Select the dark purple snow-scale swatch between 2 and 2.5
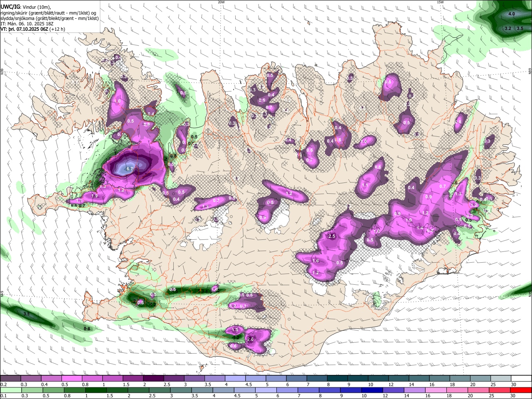Viewport: 532px width, 399px height. [x=153, y=379]
